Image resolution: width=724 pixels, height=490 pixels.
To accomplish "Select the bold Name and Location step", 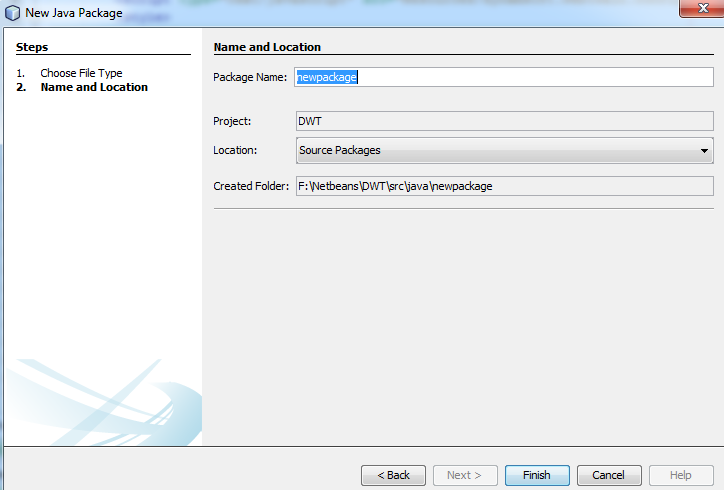I will [94, 87].
